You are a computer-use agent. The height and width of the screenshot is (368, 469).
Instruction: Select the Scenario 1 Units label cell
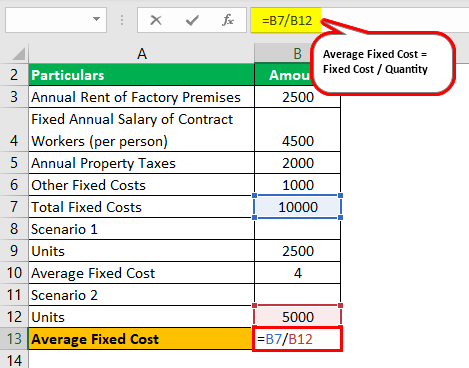(141, 251)
